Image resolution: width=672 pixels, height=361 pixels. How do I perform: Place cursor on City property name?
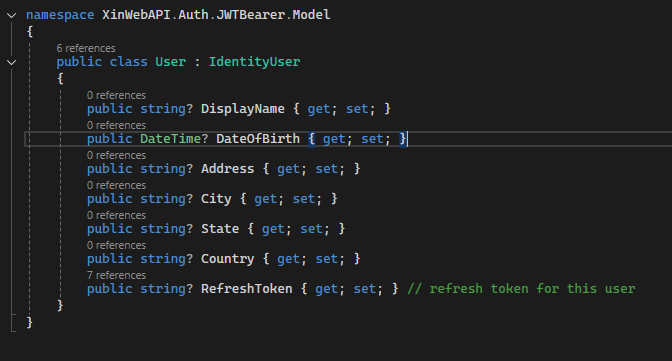(216, 199)
